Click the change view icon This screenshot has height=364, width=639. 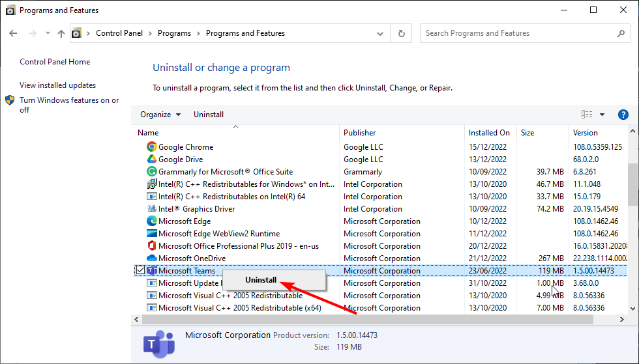587,115
